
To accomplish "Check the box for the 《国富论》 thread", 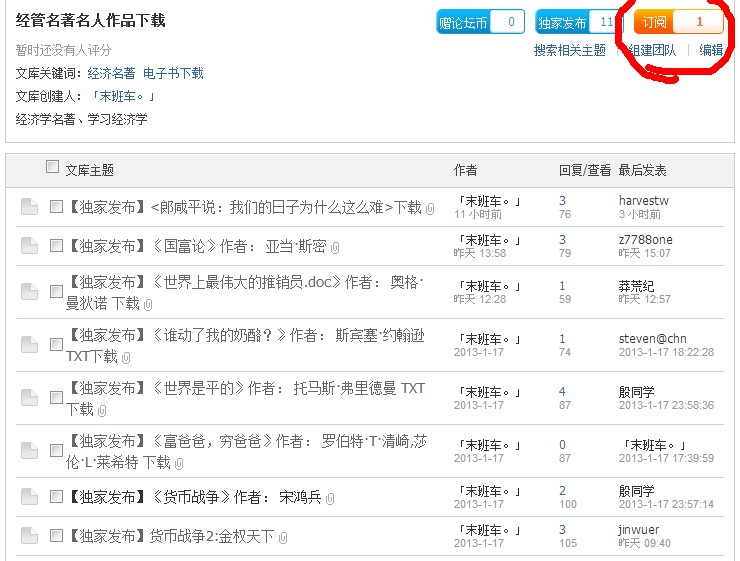I will pos(57,247).
